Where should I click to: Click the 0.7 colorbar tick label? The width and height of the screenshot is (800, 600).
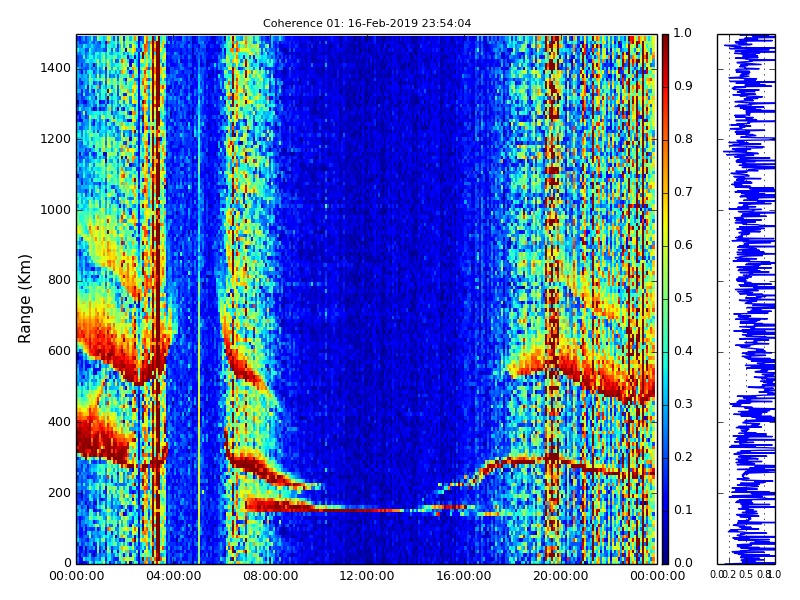click(683, 192)
